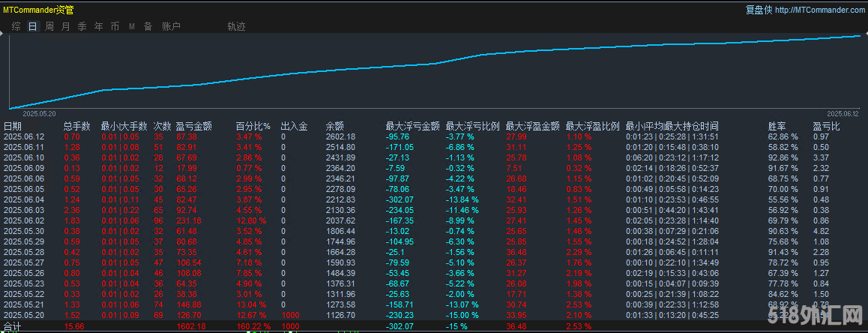This screenshot has width=868, height=333.
Task: Click the holding time 0:06:20 | 0:23:12 | 1:17:12
Action: tap(672, 157)
